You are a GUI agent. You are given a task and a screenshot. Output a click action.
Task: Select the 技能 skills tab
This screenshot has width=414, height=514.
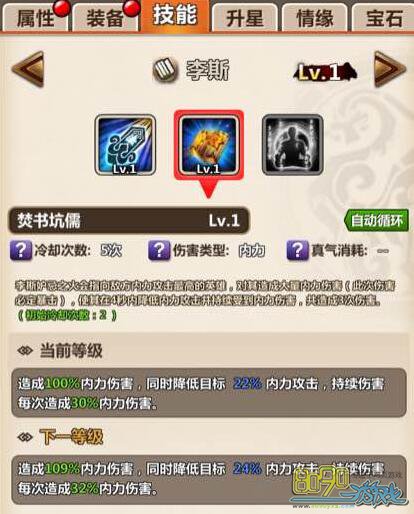175,15
